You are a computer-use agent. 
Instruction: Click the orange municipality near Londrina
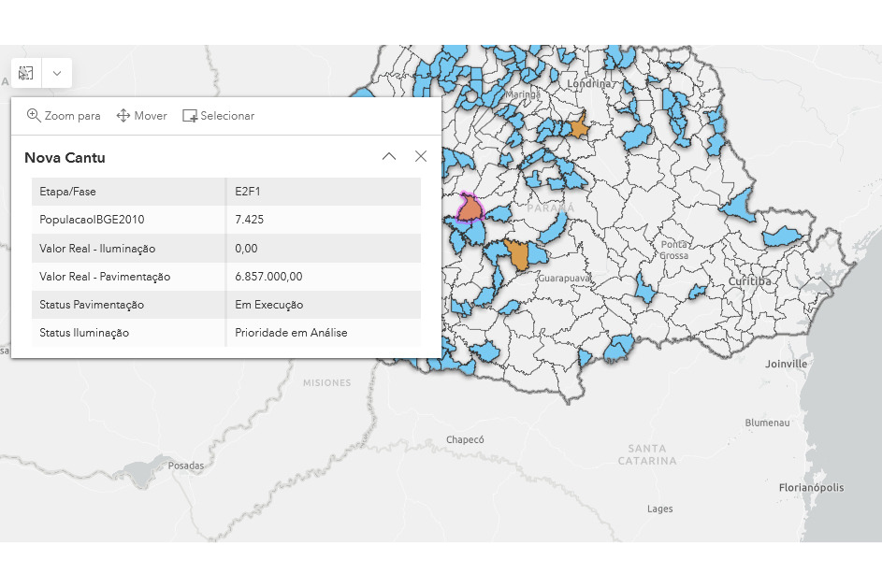point(577,127)
